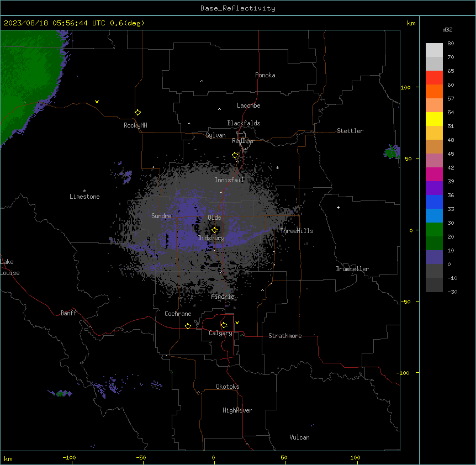
Task: Pick the blue 33-36 dBZ legend swatch
Action: [434, 202]
